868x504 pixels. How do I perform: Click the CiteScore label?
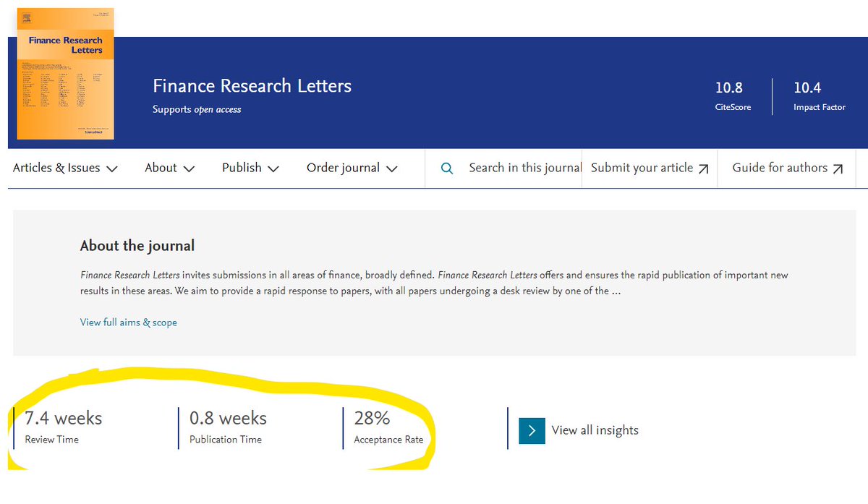tap(733, 107)
